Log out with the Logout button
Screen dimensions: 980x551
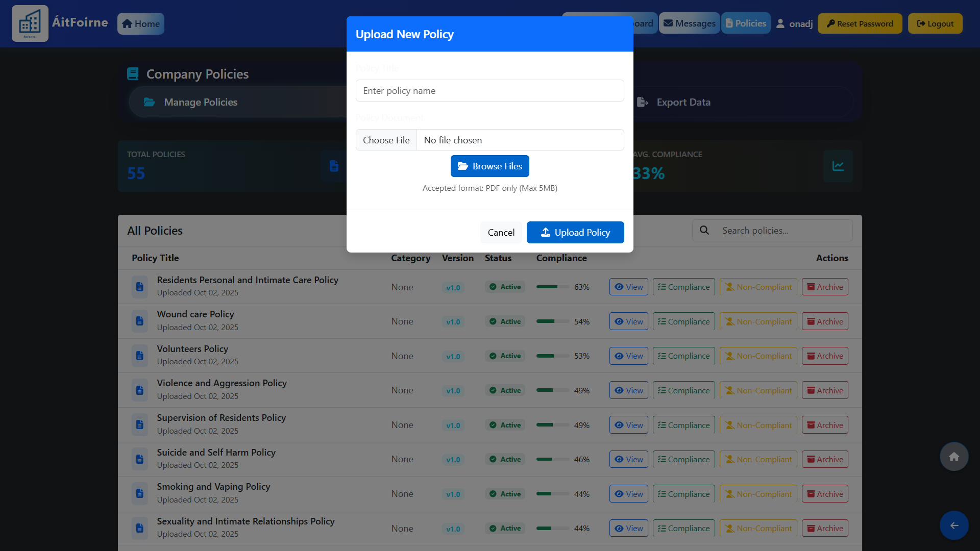[x=935, y=23]
